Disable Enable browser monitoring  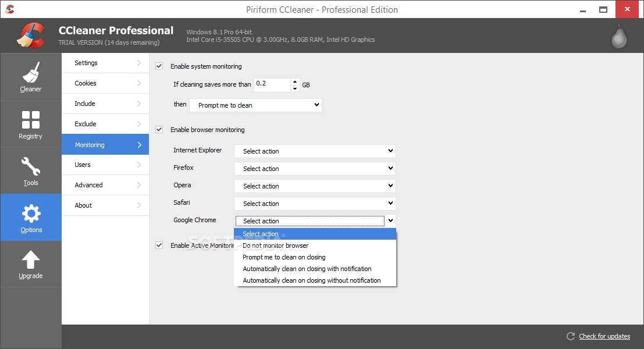[x=159, y=129]
